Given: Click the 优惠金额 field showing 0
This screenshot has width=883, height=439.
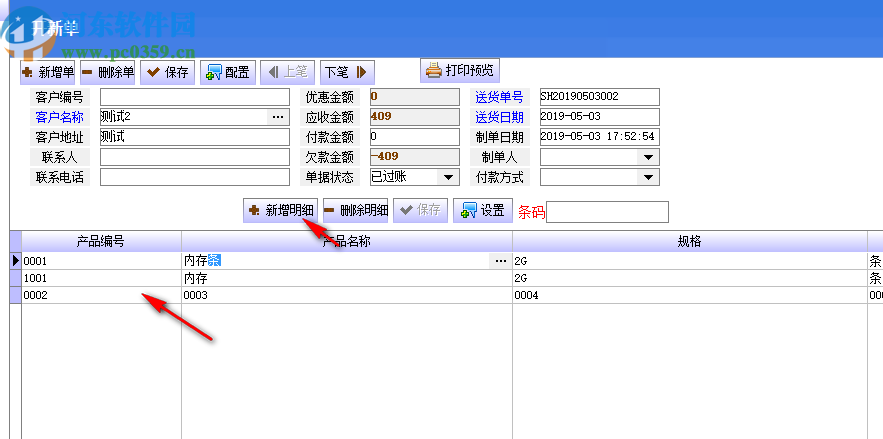Looking at the screenshot, I should 415,97.
